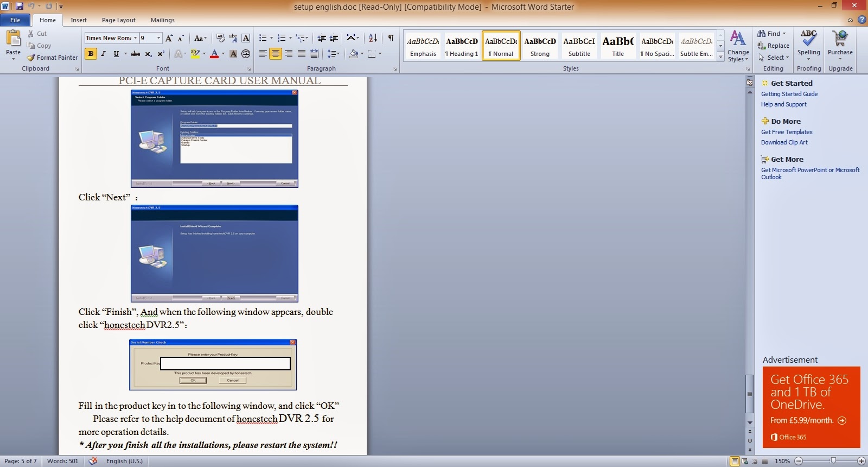Toggle show paragraph marks
Viewport: 868px width, 467px height.
click(391, 38)
